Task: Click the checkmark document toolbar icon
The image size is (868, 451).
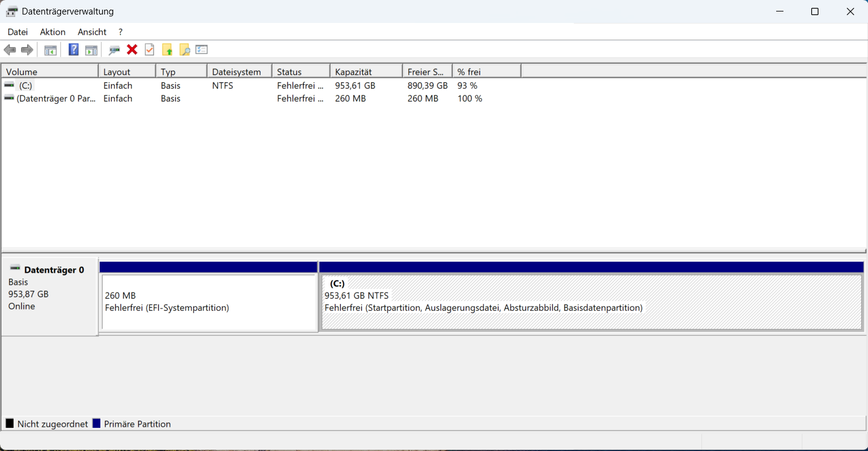Action: tap(149, 50)
